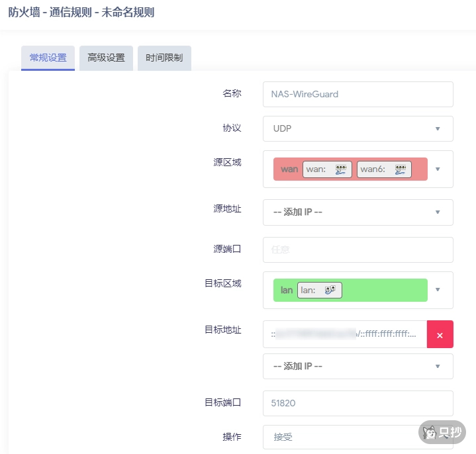476x454 pixels.
Task: Click the 源端口 input field
Action: point(358,250)
